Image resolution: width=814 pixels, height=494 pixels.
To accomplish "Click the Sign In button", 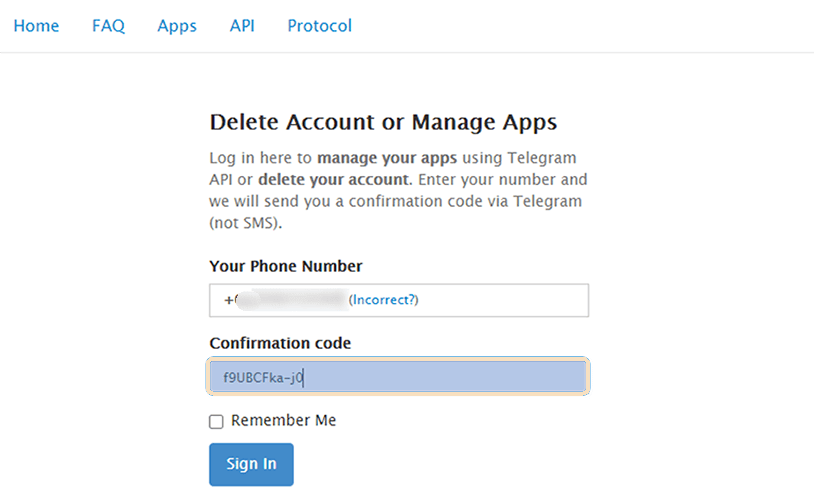I will pyautogui.click(x=251, y=464).
